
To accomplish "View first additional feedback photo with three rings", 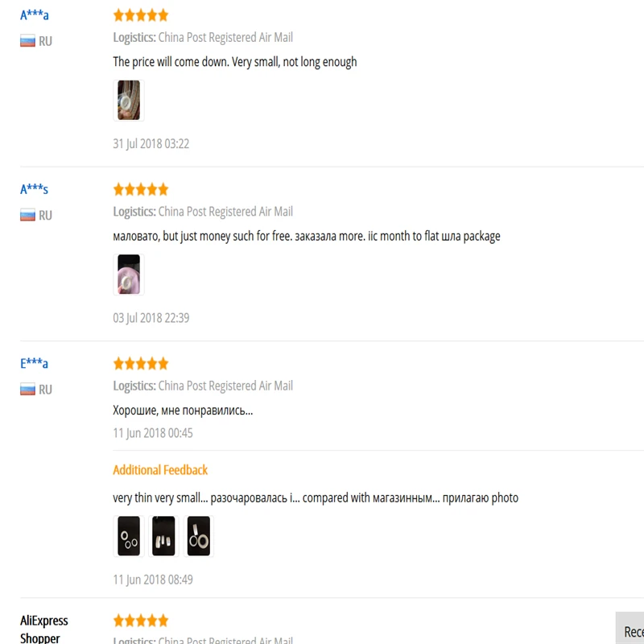I will pos(129,536).
